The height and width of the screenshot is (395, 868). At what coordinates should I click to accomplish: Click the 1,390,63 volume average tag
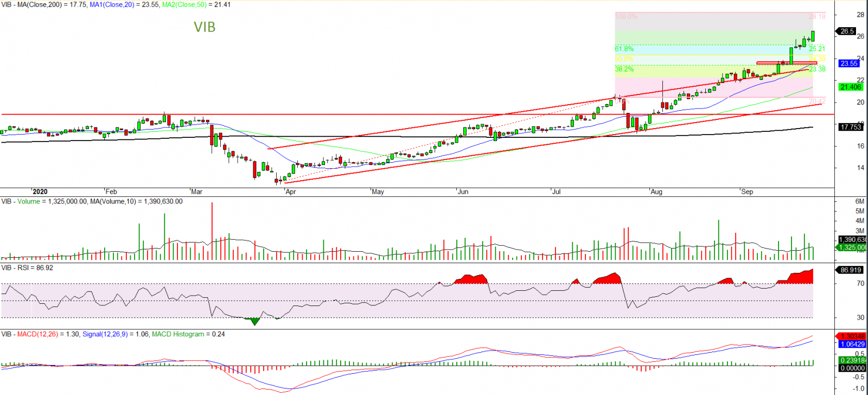tap(852, 239)
